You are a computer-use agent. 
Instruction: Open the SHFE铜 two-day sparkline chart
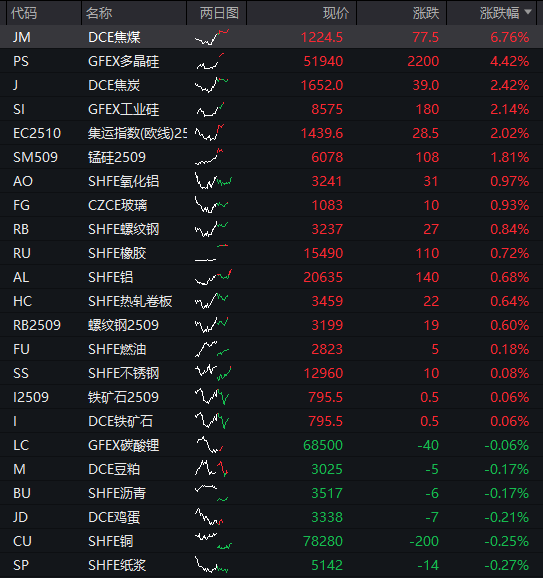213,541
